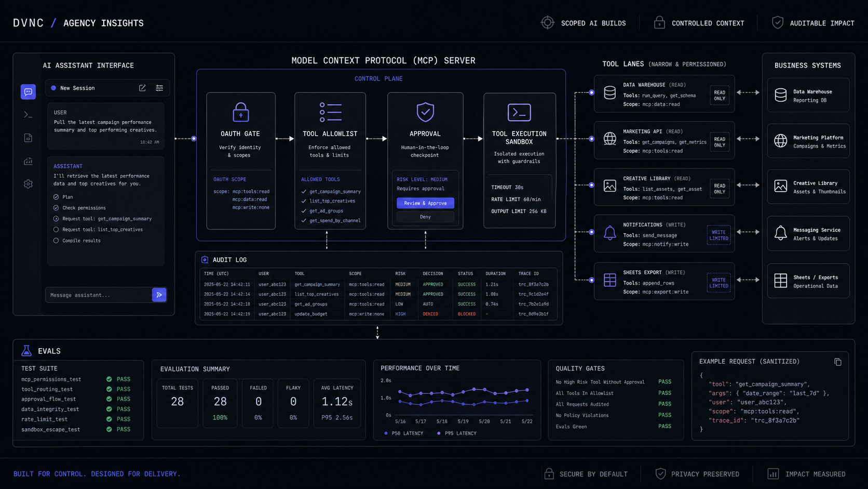Open the chat icon in assistant sidebar
The width and height of the screenshot is (868, 489).
(x=28, y=92)
